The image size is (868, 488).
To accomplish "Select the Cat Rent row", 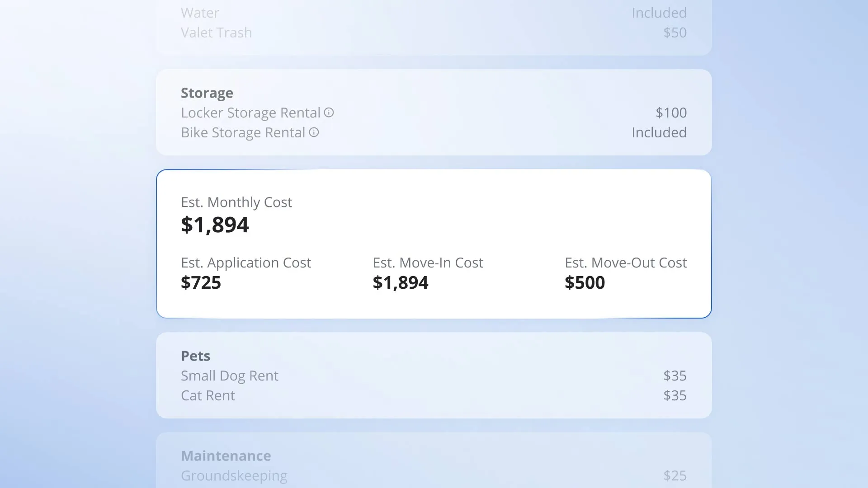I will point(208,396).
